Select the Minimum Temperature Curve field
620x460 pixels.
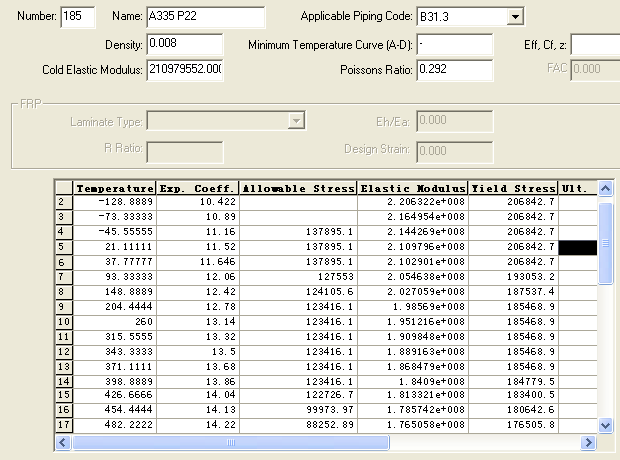[x=453, y=44]
